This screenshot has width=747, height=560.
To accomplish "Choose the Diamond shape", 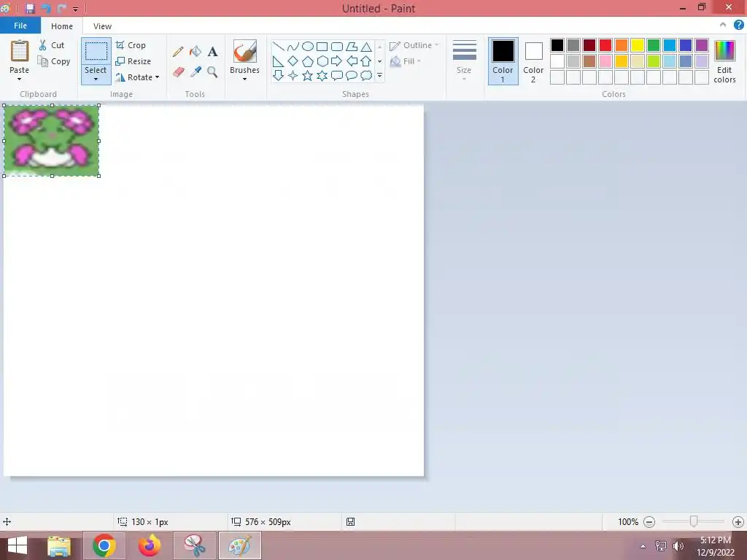I will click(x=293, y=61).
